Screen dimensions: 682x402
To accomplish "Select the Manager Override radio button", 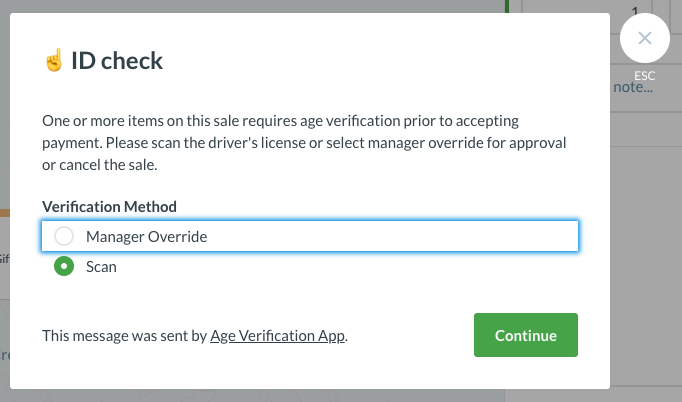I will point(64,236).
